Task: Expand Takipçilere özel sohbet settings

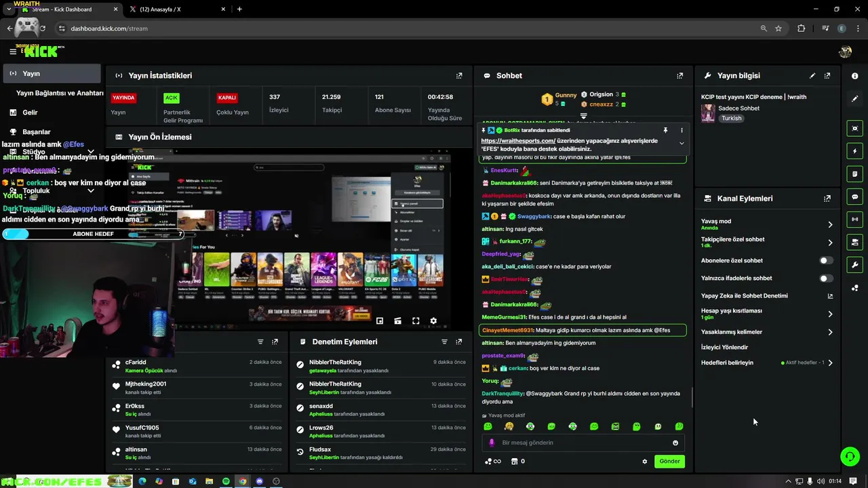Action: point(830,243)
